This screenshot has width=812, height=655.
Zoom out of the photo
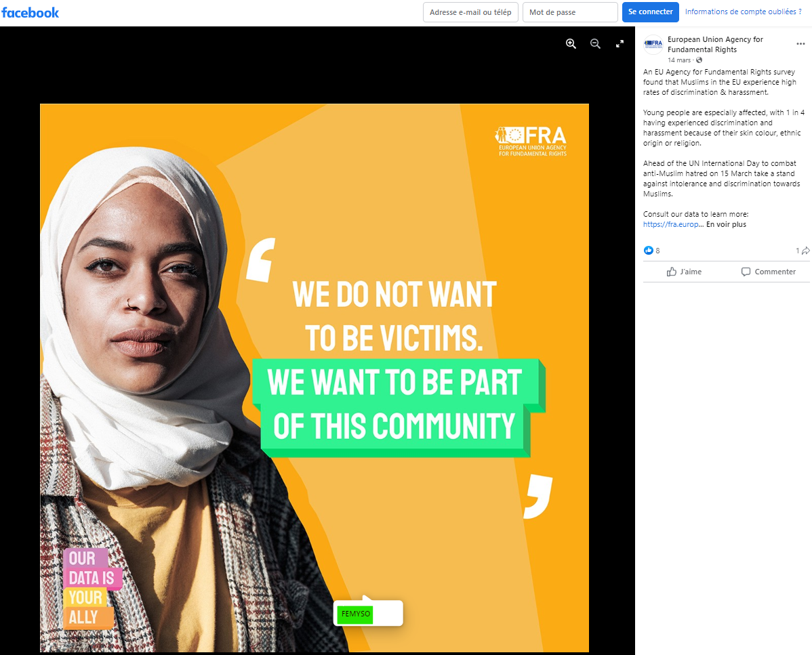pos(596,44)
